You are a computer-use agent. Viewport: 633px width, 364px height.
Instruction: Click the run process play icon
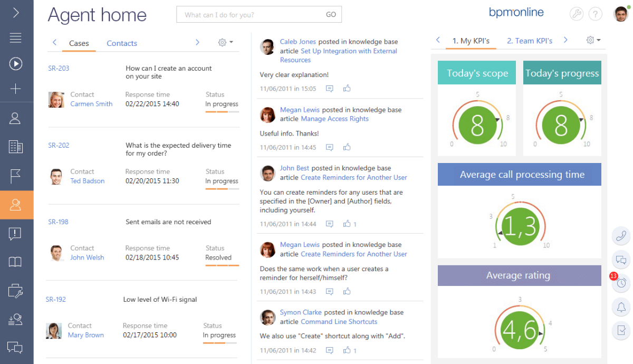click(16, 64)
